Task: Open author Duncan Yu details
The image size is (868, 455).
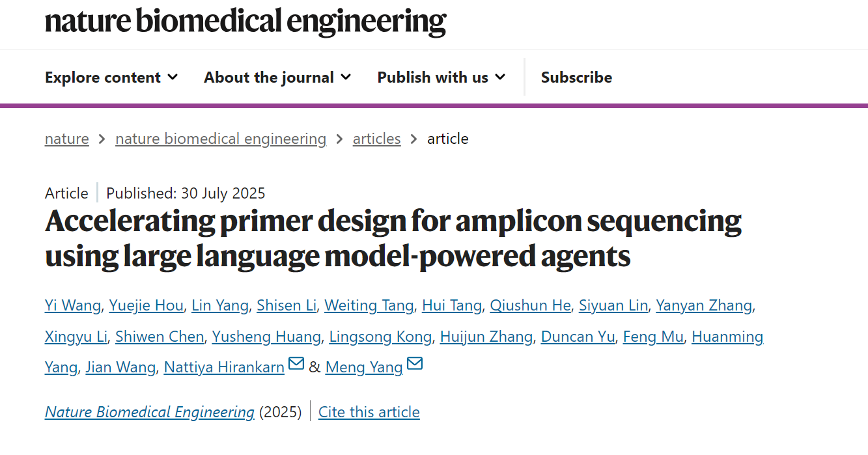Action: click(578, 337)
